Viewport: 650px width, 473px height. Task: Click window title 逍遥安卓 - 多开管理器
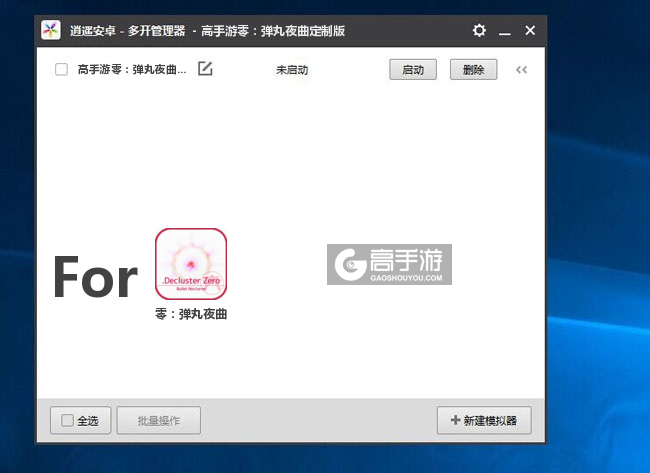click(x=127, y=31)
